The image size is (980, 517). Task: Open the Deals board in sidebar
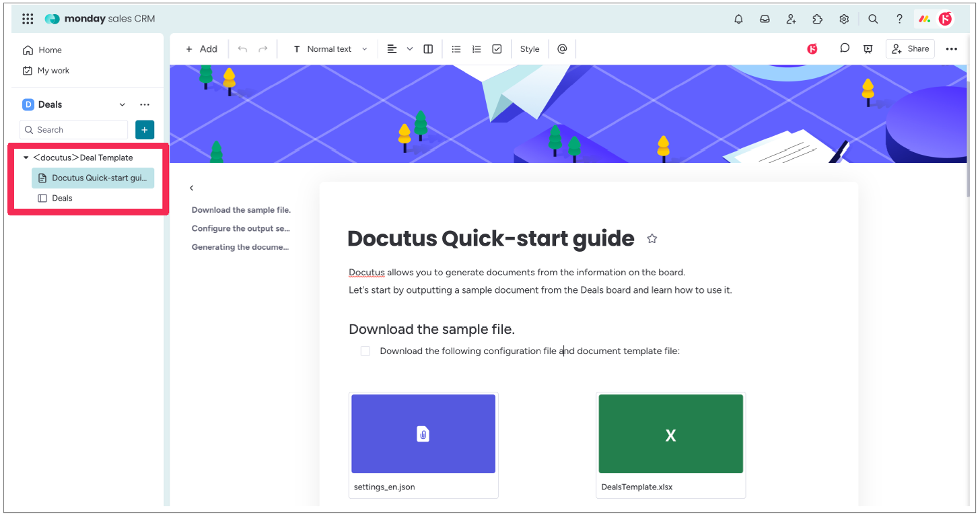tap(62, 198)
